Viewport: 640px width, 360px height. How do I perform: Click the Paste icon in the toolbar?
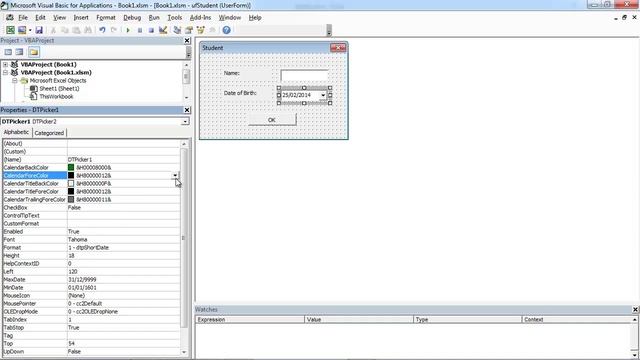point(76,30)
